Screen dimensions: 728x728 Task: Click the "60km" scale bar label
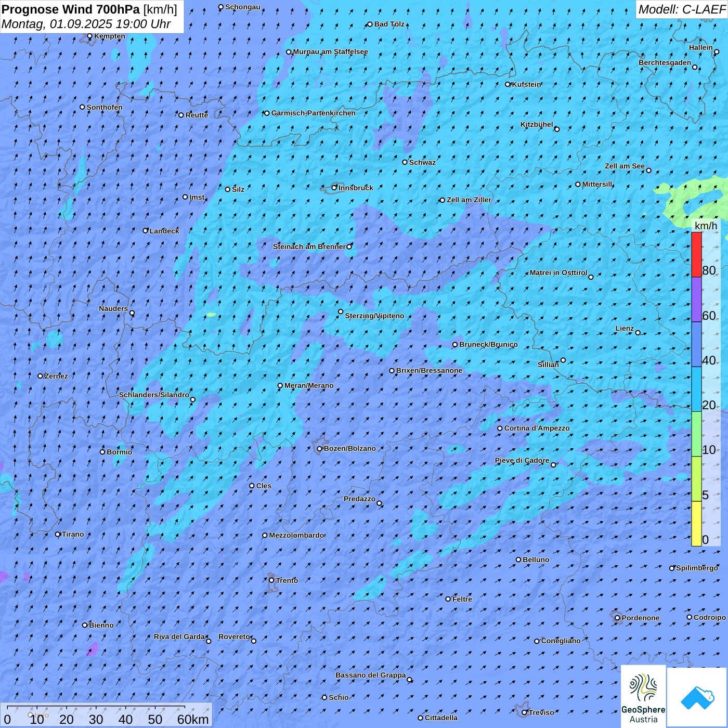pos(193,719)
